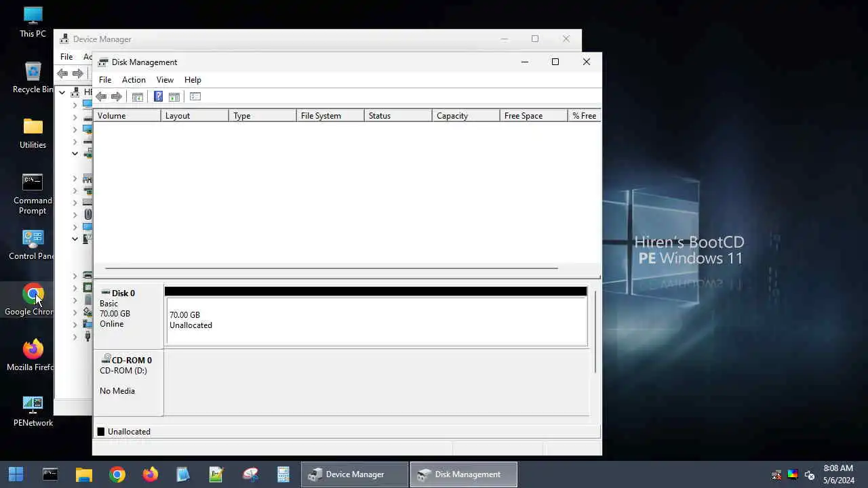Launch Command Prompt from the taskbar
The height and width of the screenshot is (488, 868).
(50, 474)
